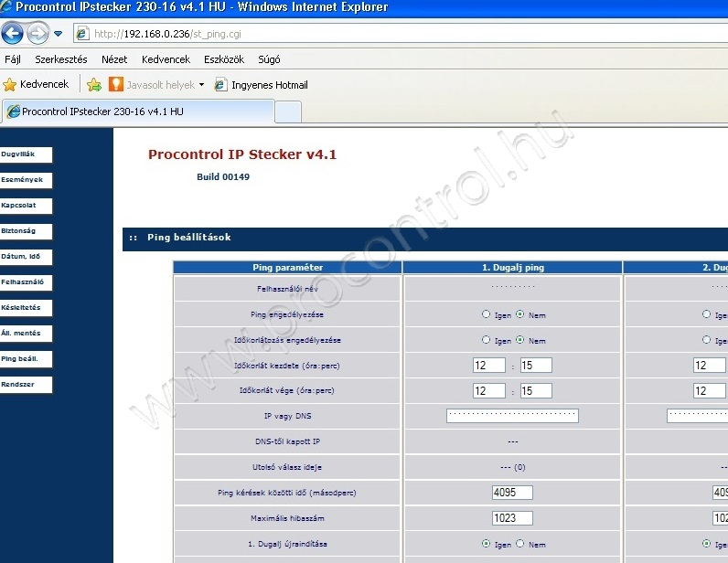Select Igen for Ping engedélyezése, socket 1
The width and height of the screenshot is (728, 563).
[x=486, y=314]
